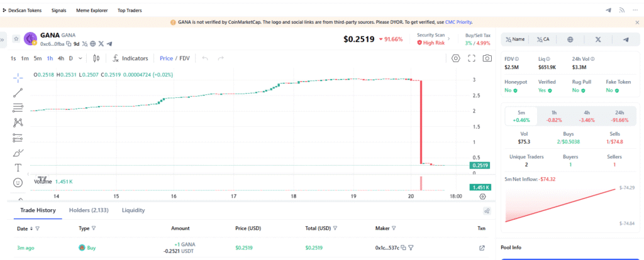
Task: Open the transaction external link icon
Action: pyautogui.click(x=482, y=247)
